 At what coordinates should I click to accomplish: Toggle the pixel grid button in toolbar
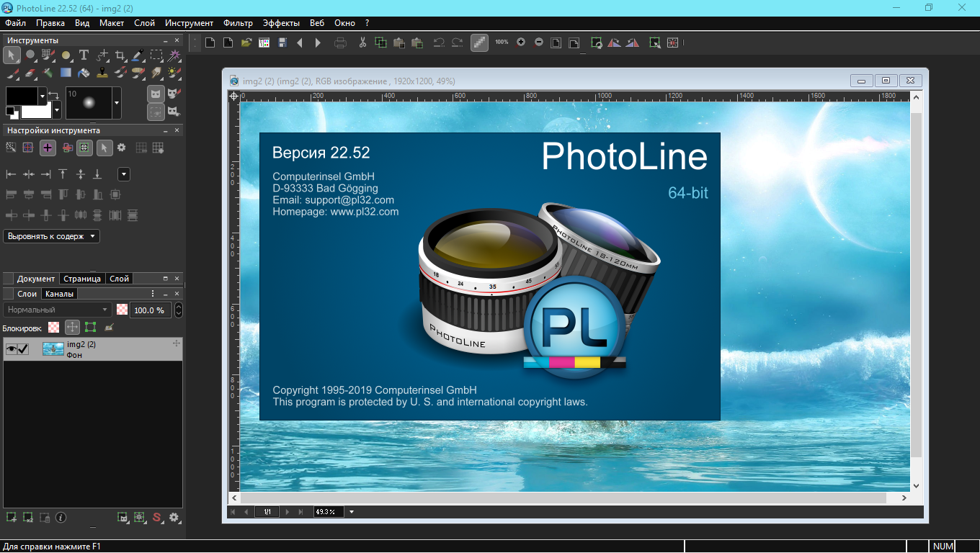[479, 42]
